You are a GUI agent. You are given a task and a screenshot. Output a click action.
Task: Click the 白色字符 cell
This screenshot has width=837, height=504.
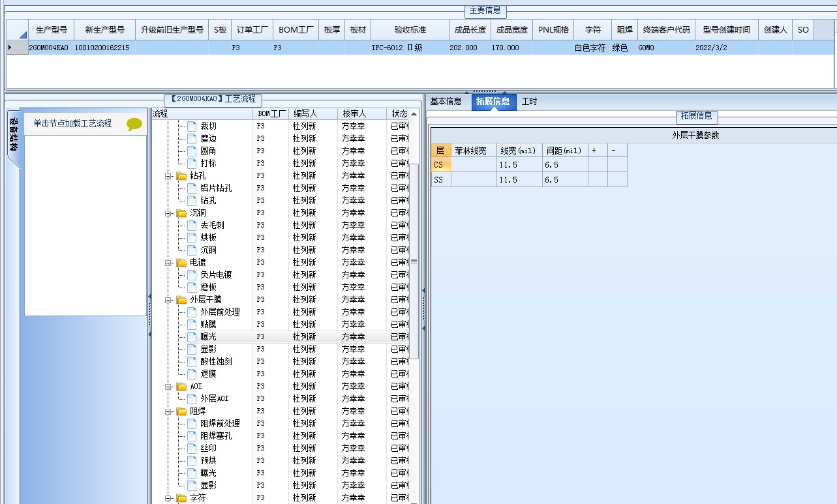click(592, 48)
